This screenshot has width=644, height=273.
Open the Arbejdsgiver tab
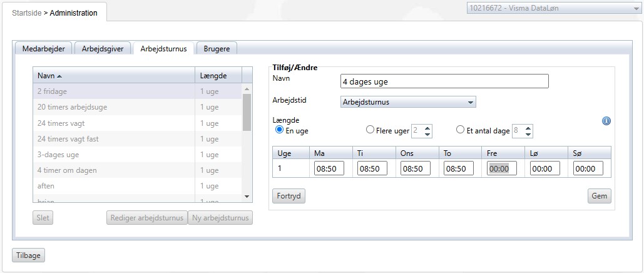(103, 48)
